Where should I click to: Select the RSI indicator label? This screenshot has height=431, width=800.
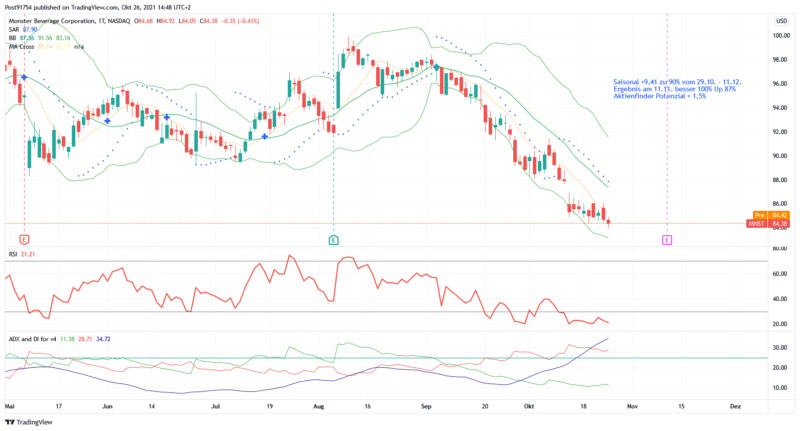(x=15, y=254)
